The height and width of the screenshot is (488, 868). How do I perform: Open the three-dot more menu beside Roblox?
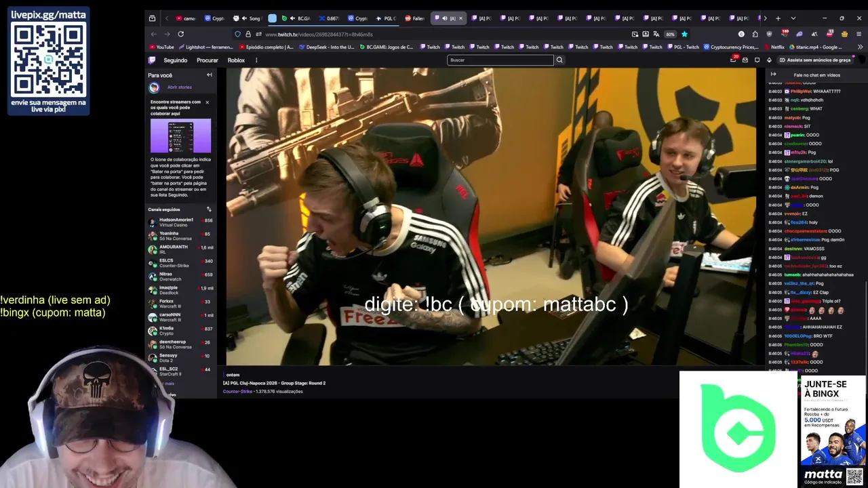[x=256, y=60]
